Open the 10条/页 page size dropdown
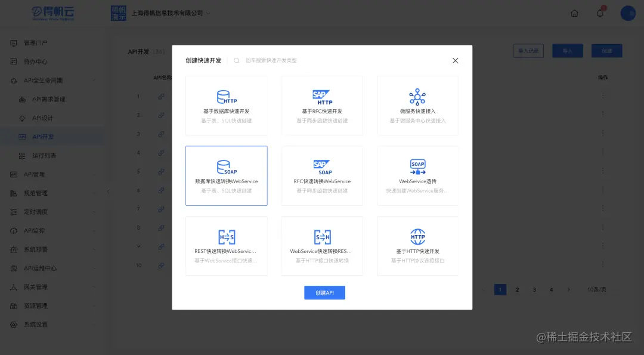 pyautogui.click(x=597, y=290)
